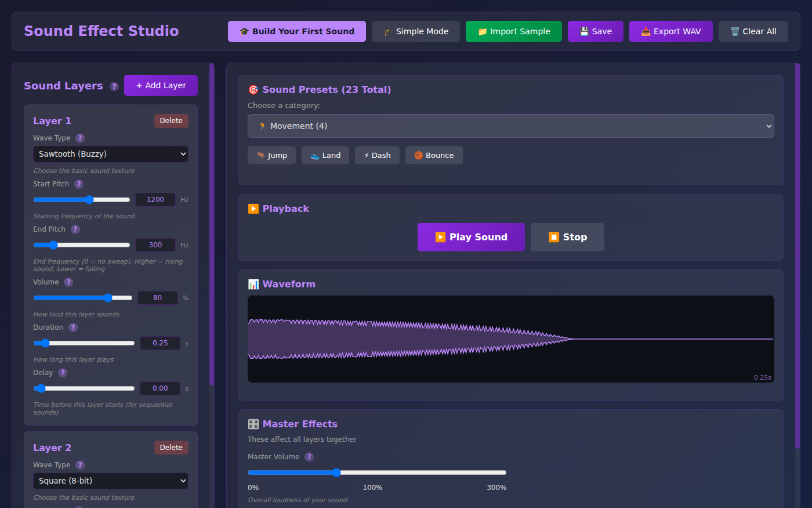Click the waveform display canvas
The image size is (812, 508).
[511, 339]
